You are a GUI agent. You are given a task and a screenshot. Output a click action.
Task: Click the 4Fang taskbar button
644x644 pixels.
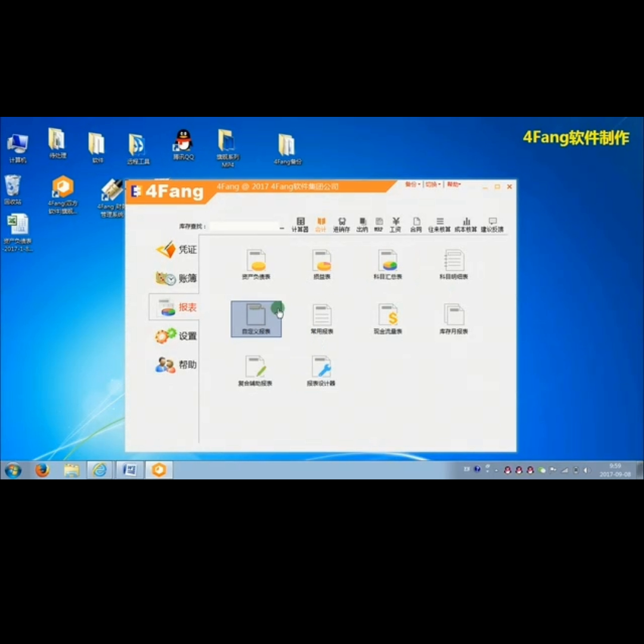(159, 470)
